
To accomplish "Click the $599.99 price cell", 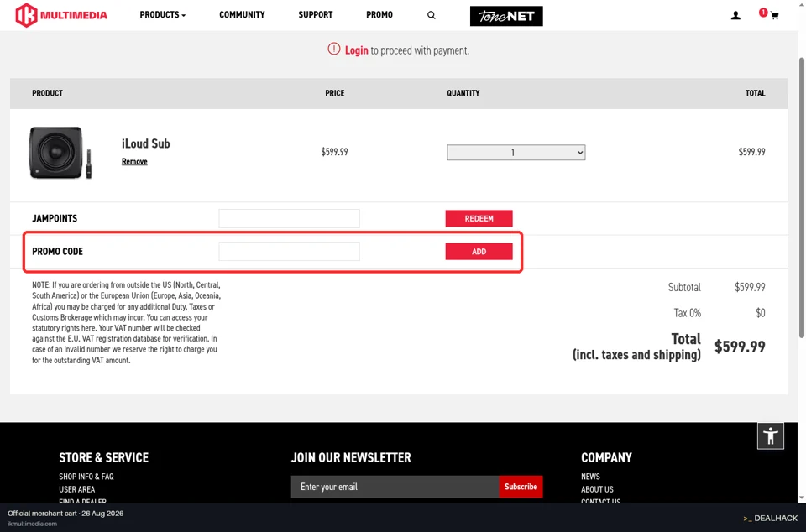I will (x=334, y=152).
